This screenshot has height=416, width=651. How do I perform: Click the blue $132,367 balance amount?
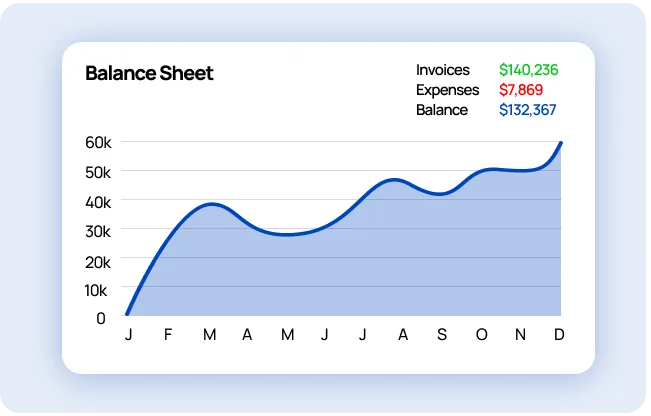(x=527, y=110)
